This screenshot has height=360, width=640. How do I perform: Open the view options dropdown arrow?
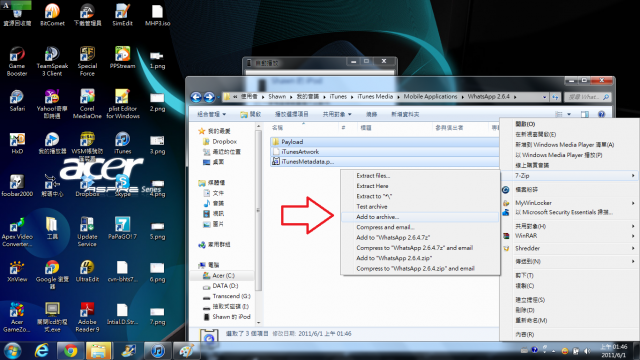(x=569, y=114)
